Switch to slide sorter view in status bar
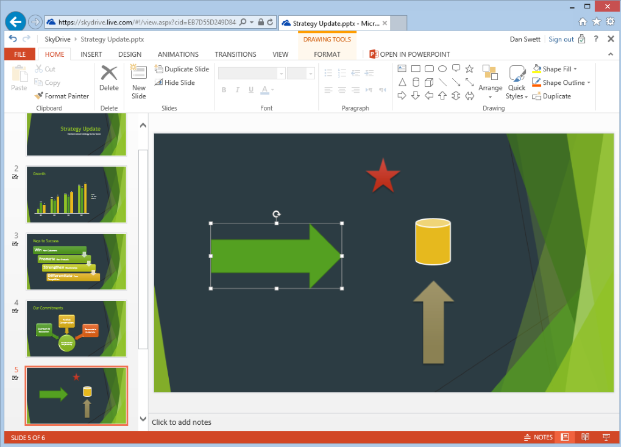Image resolution: width=622 pixels, height=447 pixels. point(583,438)
